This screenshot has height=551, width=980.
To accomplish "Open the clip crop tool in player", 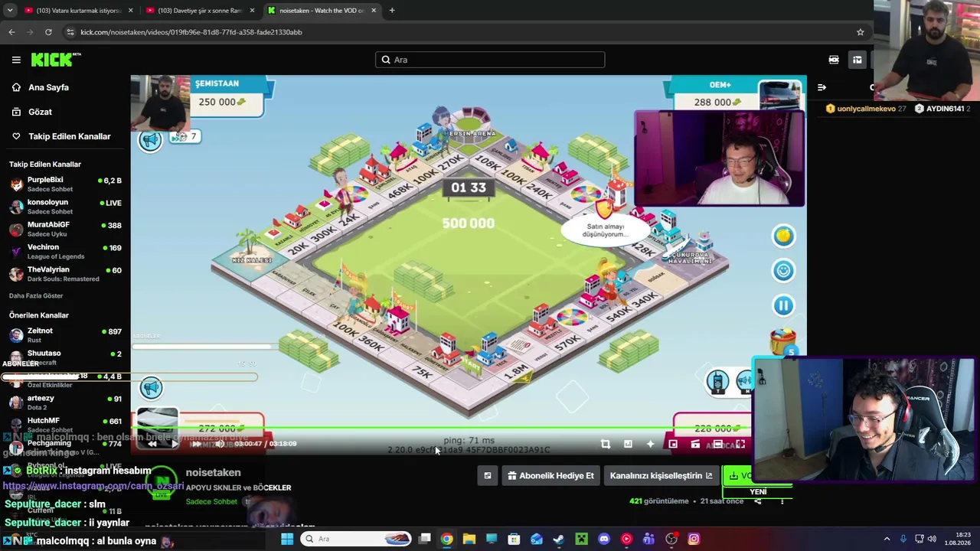I will [x=606, y=444].
